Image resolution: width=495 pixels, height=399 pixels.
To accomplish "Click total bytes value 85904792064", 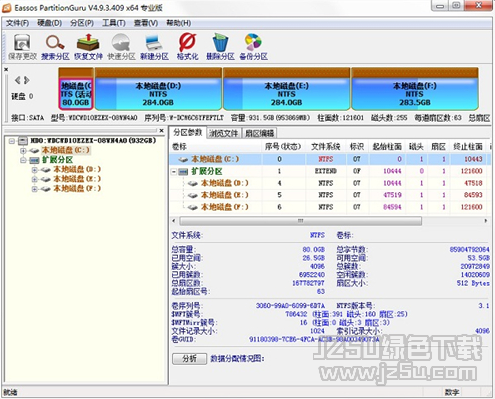I will 470,249.
